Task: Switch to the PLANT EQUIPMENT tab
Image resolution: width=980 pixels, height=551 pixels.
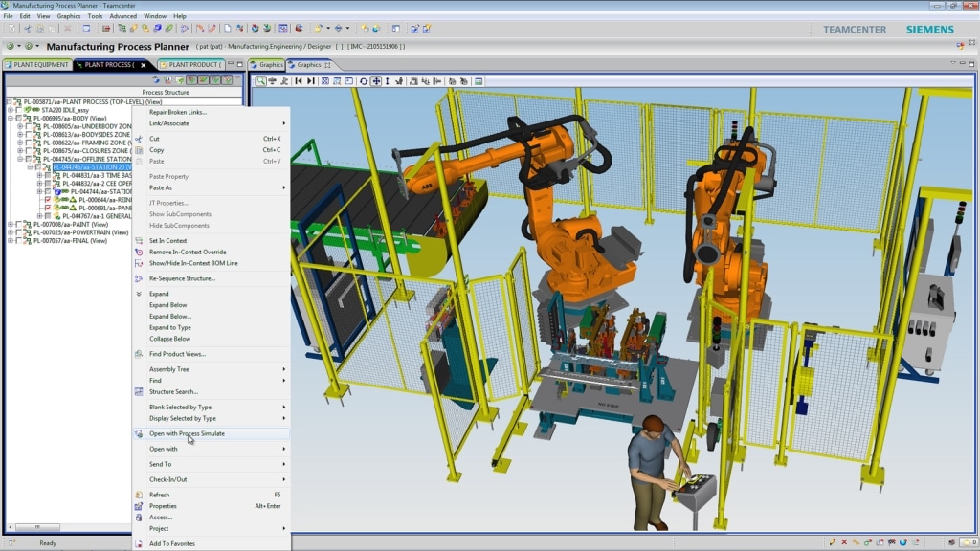Action: 36,64
